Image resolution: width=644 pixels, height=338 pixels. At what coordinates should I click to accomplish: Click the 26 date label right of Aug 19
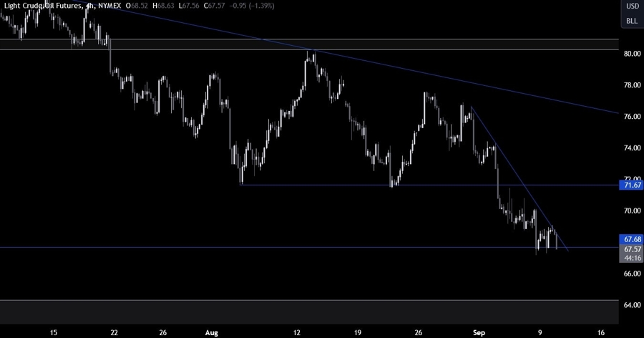(418, 333)
